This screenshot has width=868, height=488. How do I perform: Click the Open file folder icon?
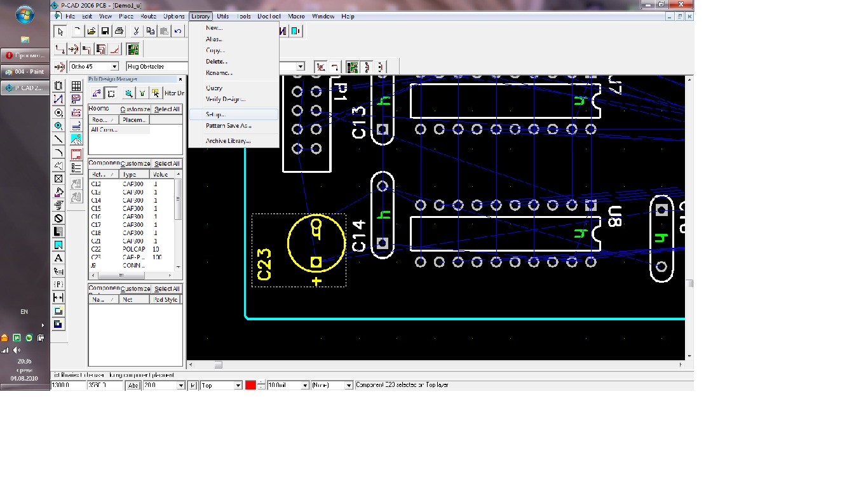(92, 31)
